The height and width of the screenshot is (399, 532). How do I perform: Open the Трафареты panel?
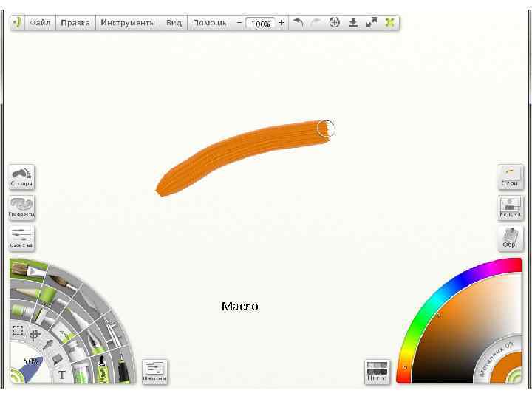pos(21,208)
